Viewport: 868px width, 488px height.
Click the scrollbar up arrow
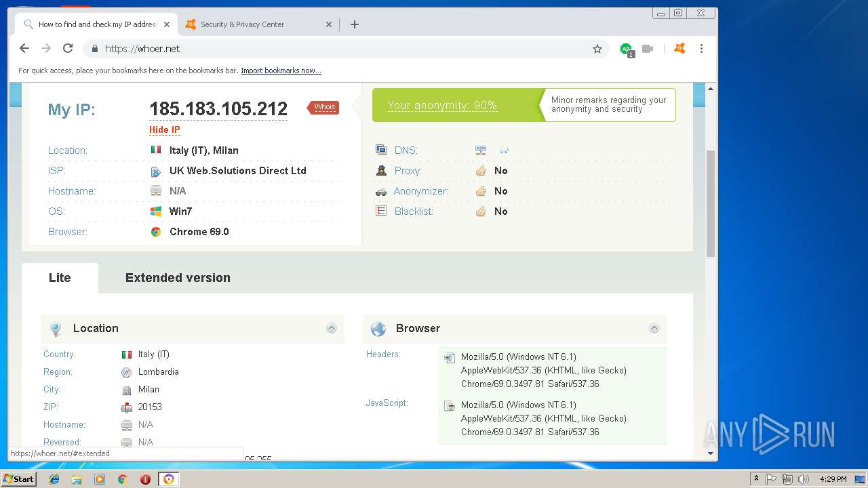(x=711, y=89)
